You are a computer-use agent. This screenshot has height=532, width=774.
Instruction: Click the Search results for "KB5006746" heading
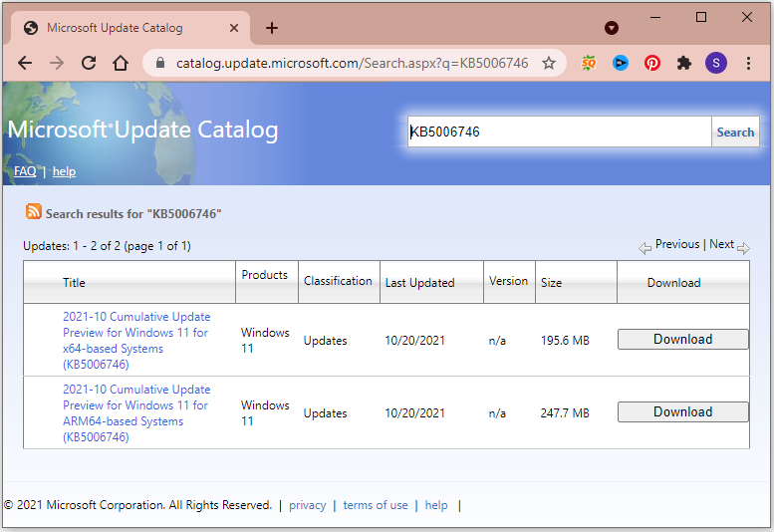click(133, 213)
